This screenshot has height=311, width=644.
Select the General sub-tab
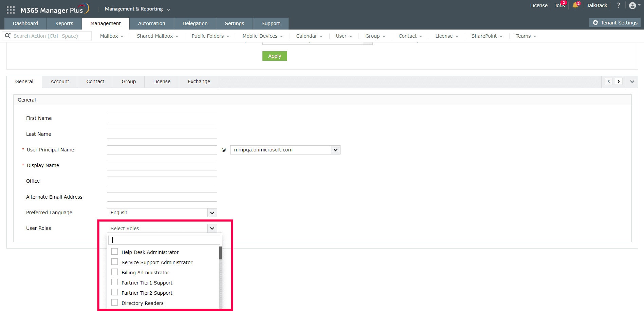pyautogui.click(x=24, y=81)
